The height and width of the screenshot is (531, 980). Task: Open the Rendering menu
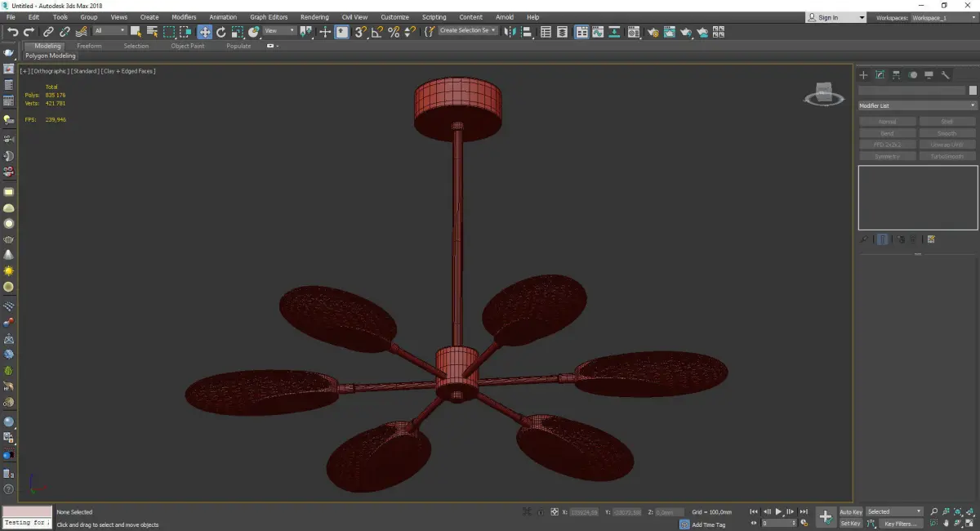click(314, 17)
